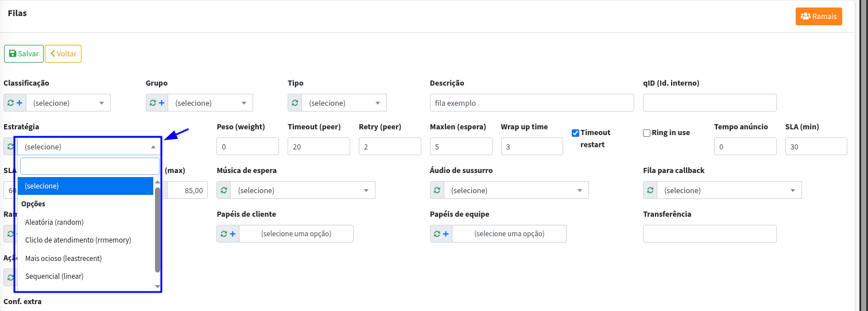Select Mais ocioso (leastrecent) option

(63, 258)
